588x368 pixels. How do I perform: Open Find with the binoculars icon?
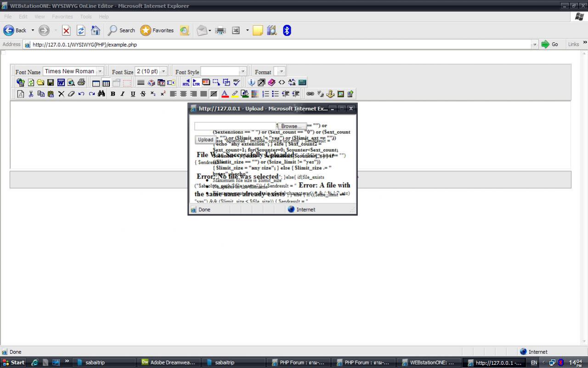tap(101, 94)
